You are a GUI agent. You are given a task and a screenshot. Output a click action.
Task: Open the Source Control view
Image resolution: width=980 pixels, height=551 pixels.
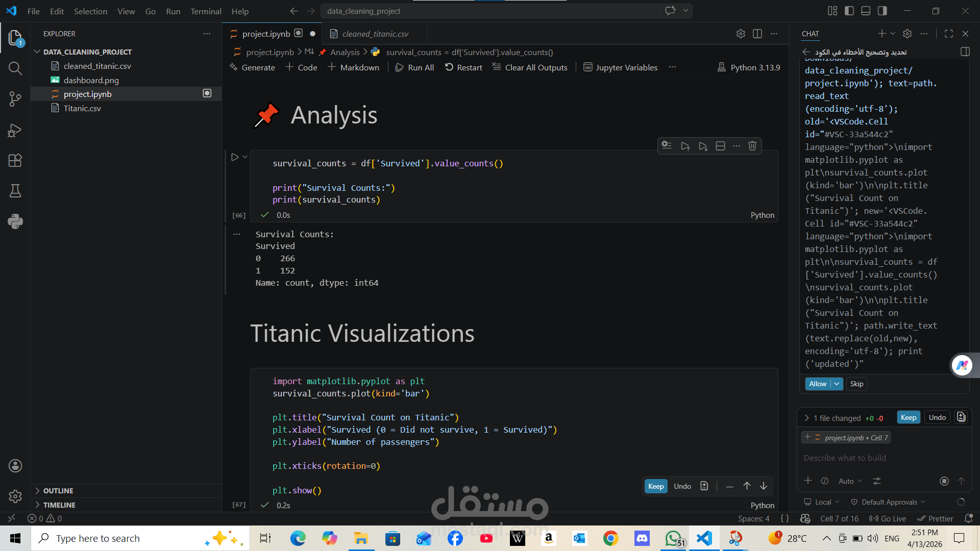(x=15, y=99)
